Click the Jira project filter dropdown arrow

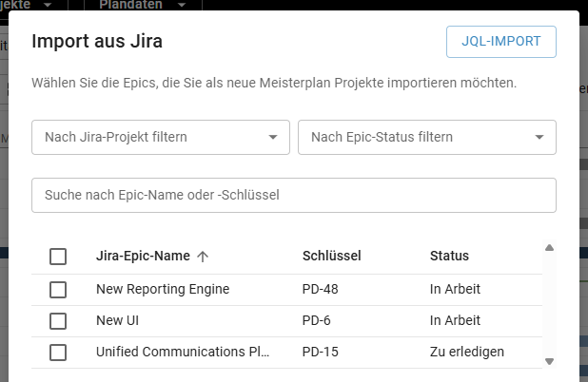273,137
